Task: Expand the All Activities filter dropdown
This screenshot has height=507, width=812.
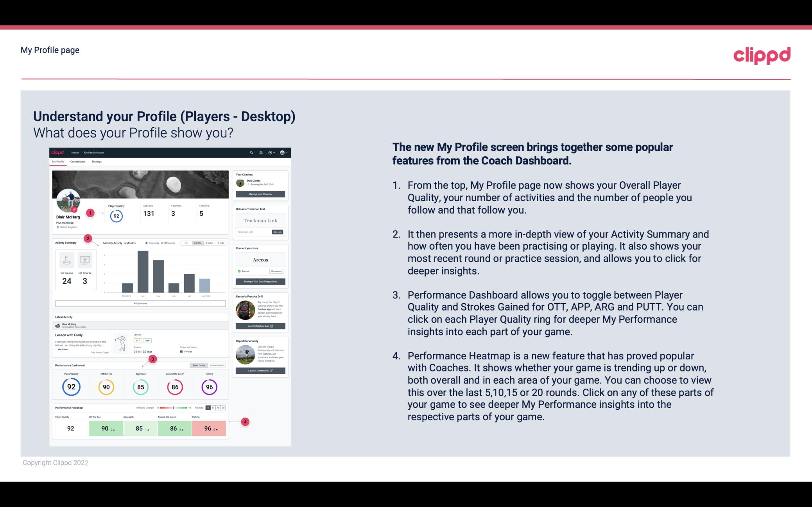Action: pos(140,303)
